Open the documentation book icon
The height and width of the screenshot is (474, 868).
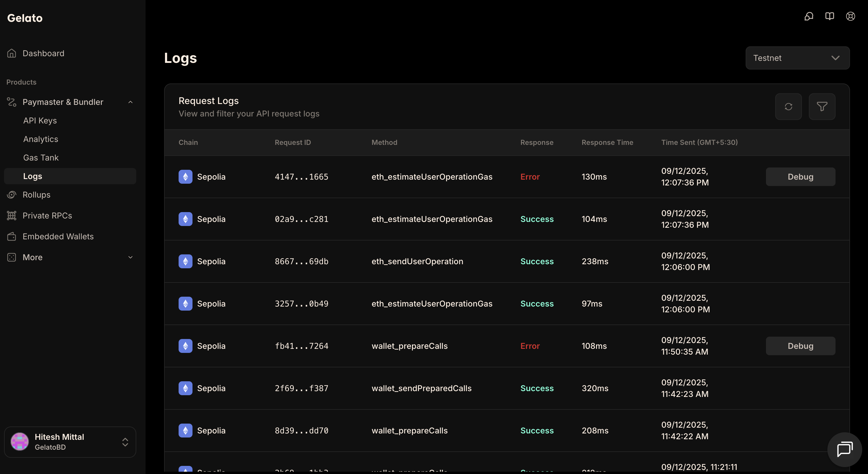830,16
